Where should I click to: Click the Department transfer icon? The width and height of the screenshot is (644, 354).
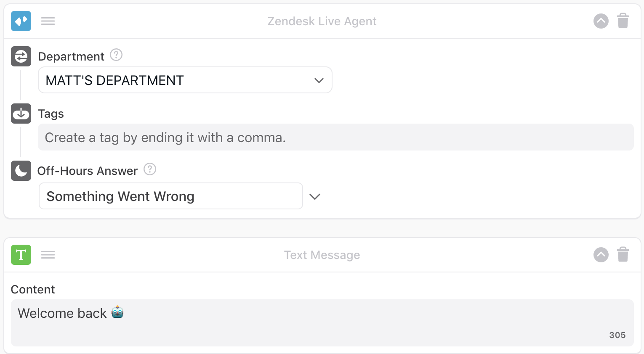[21, 56]
